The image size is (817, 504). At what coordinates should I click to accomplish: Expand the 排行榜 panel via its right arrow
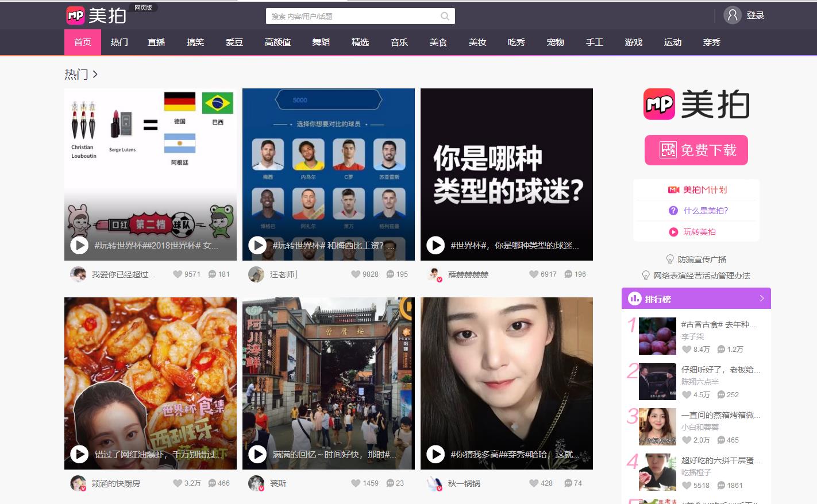click(x=762, y=298)
